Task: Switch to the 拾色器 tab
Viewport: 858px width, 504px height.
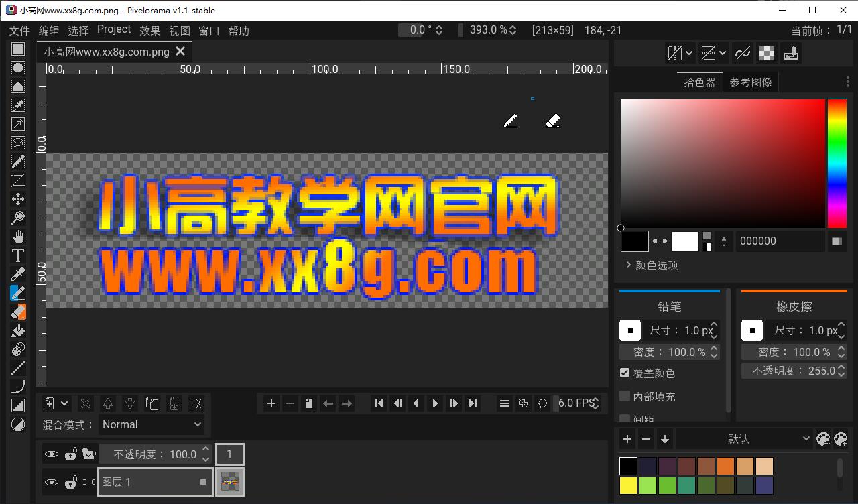Action: [x=700, y=82]
